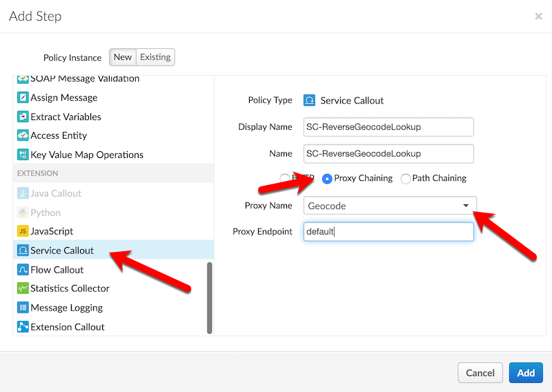Click the Service Callout list icon
Viewport: 552px width, 392px height.
[x=23, y=250]
